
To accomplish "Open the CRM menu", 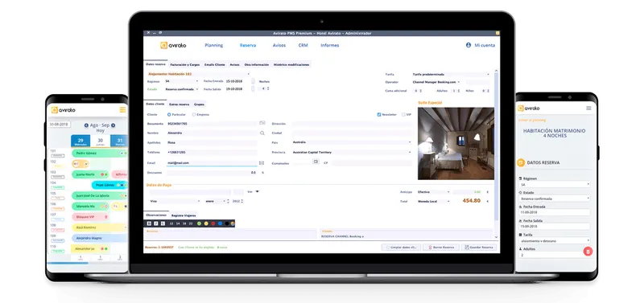I will [303, 46].
